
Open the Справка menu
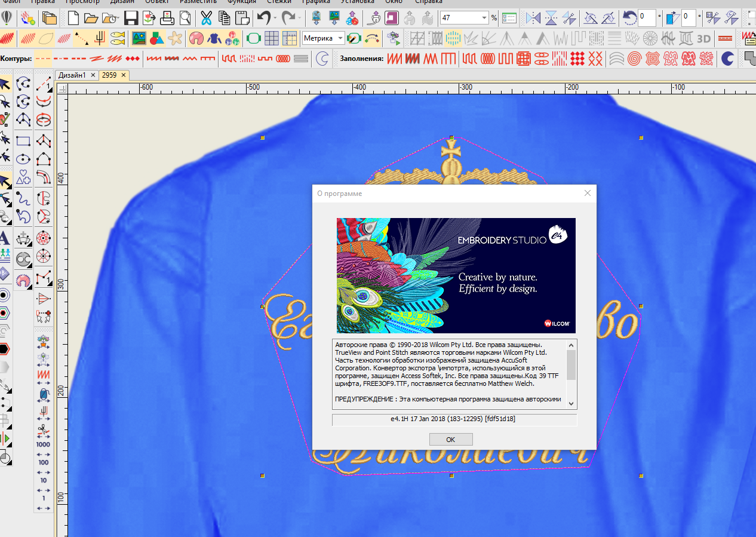coord(428,2)
